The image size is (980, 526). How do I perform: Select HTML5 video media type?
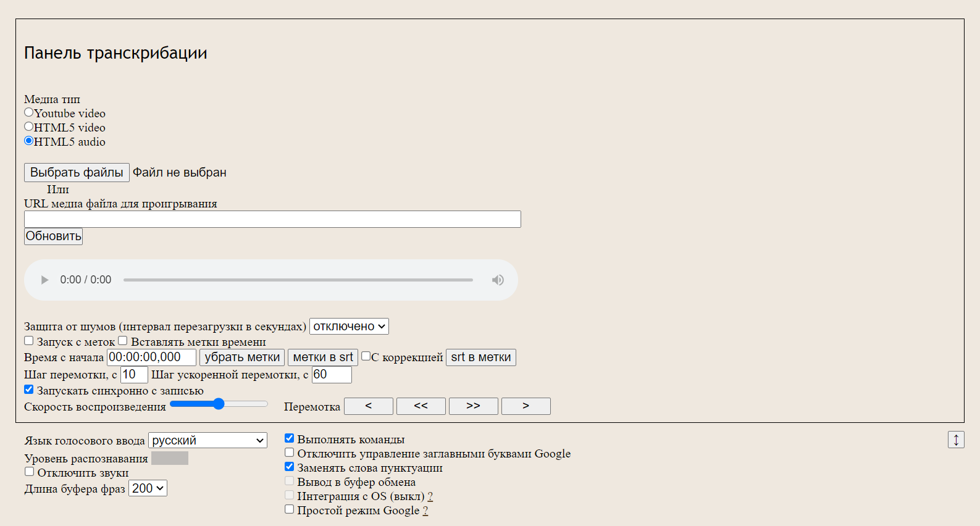(29, 127)
